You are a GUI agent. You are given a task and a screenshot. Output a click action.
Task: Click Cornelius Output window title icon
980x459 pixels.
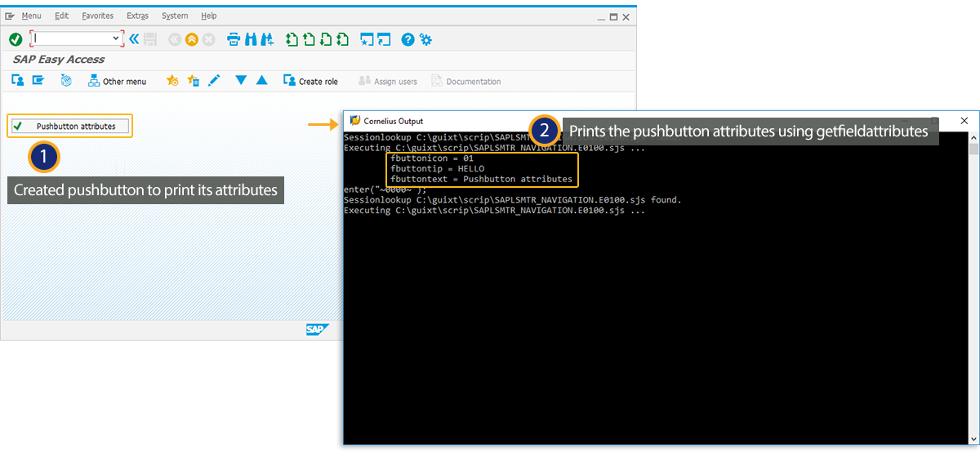coord(355,121)
